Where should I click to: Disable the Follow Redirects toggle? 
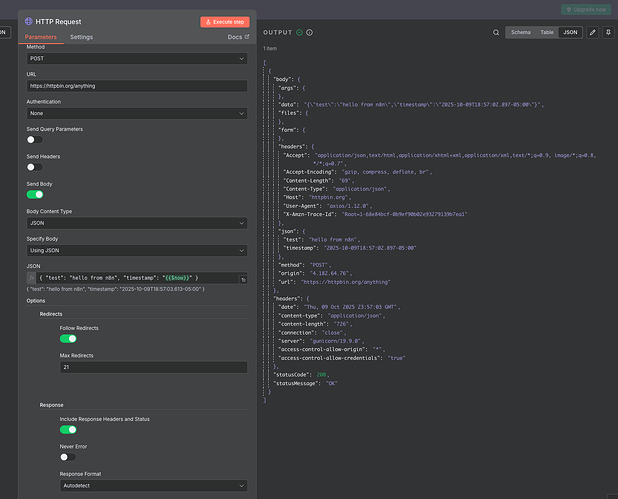68,338
